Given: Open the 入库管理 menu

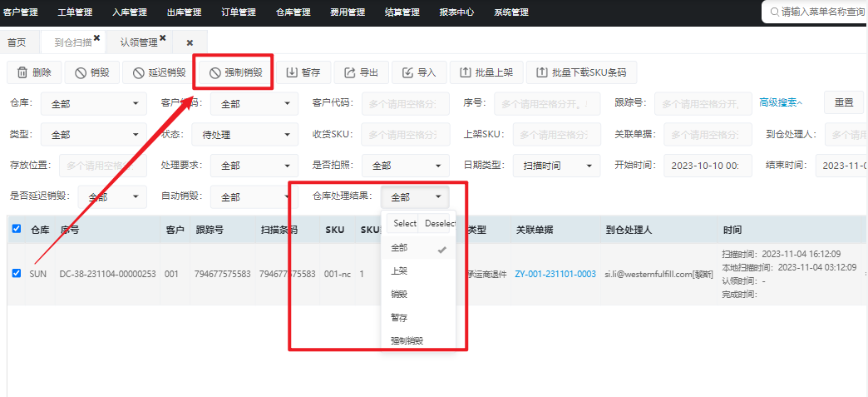Looking at the screenshot, I should tap(130, 12).
